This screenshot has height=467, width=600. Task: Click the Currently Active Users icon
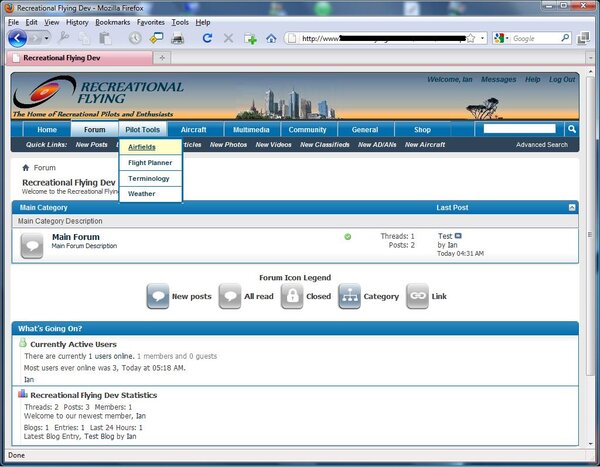pos(23,343)
